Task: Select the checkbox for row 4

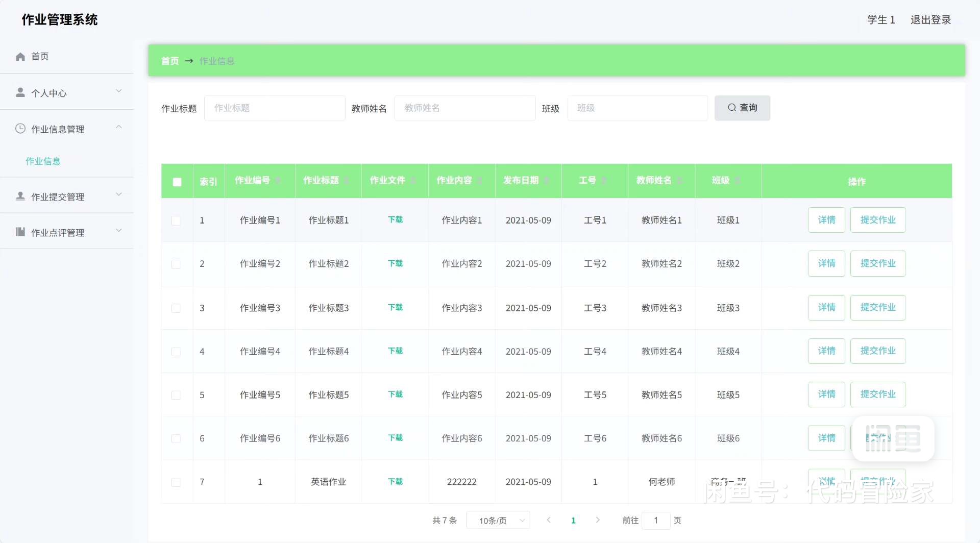Action: coord(176,352)
